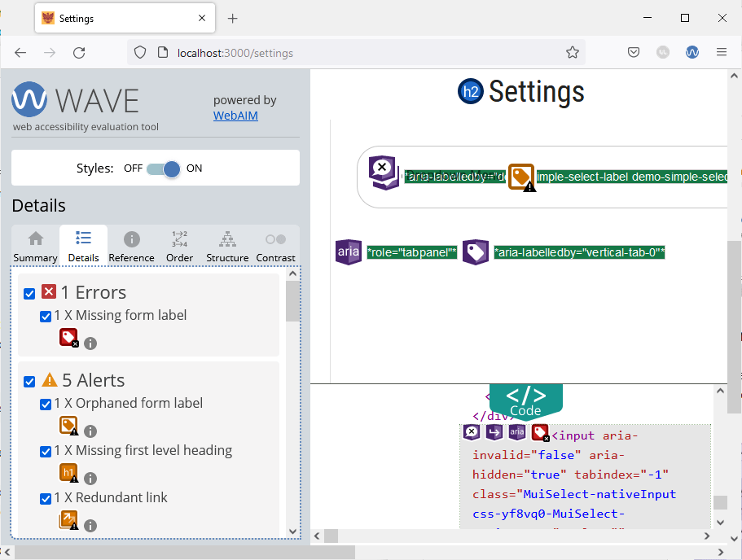Select the Details tab
This screenshot has width=742, height=560.
coord(83,246)
